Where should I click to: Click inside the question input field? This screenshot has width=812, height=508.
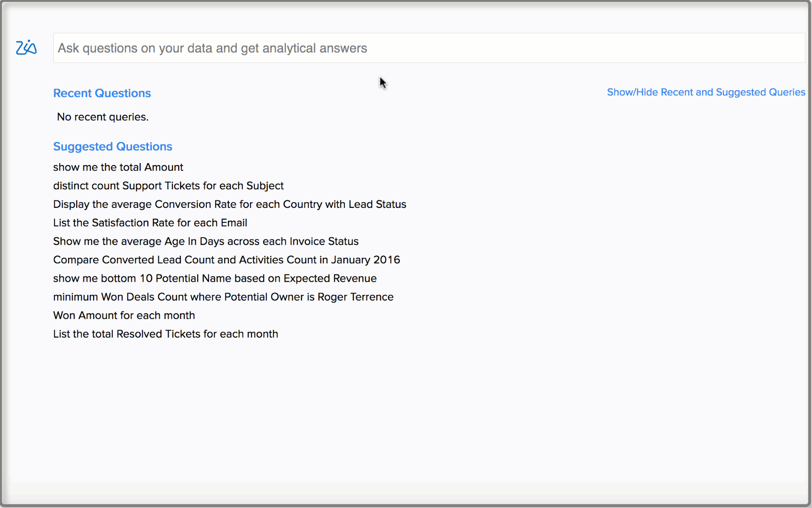pos(329,48)
